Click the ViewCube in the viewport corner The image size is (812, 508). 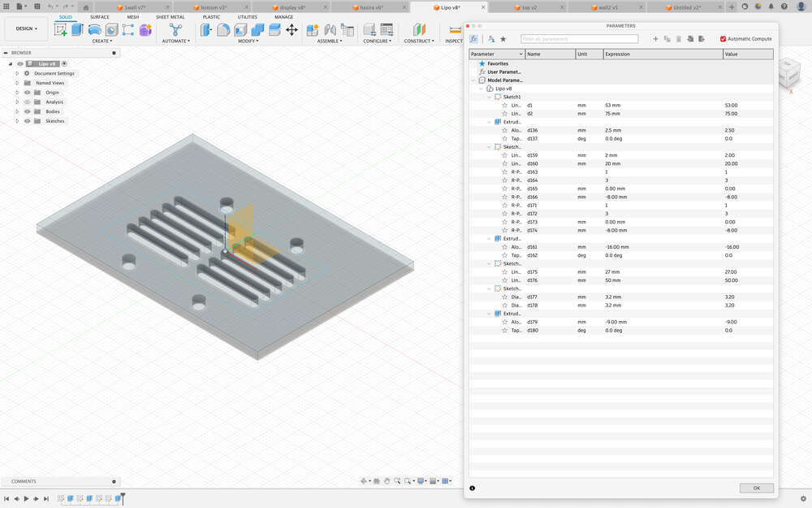[791, 72]
